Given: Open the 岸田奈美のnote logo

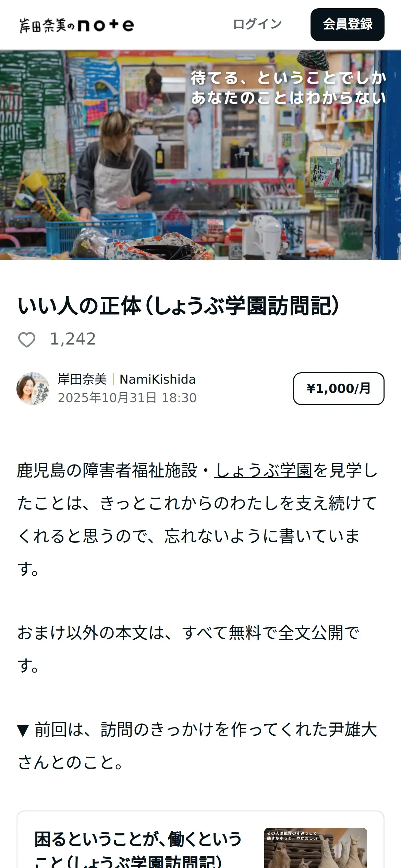Looking at the screenshot, I should click(x=77, y=25).
